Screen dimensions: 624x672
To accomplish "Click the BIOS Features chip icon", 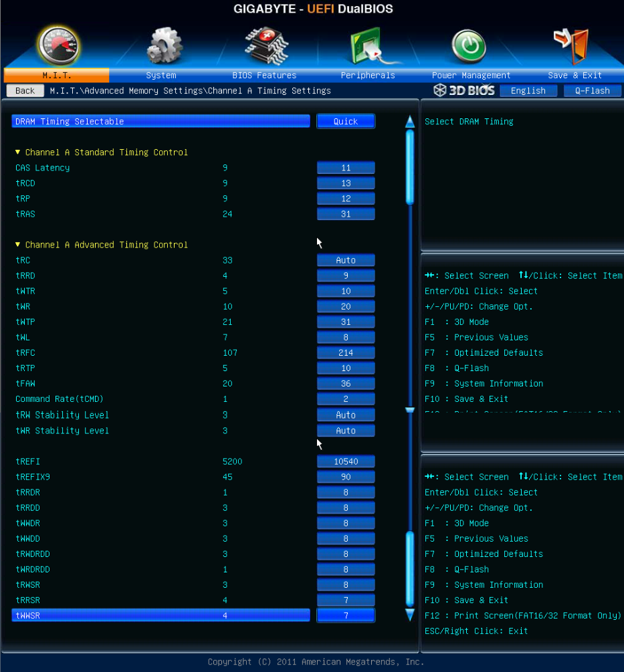I will [267, 45].
